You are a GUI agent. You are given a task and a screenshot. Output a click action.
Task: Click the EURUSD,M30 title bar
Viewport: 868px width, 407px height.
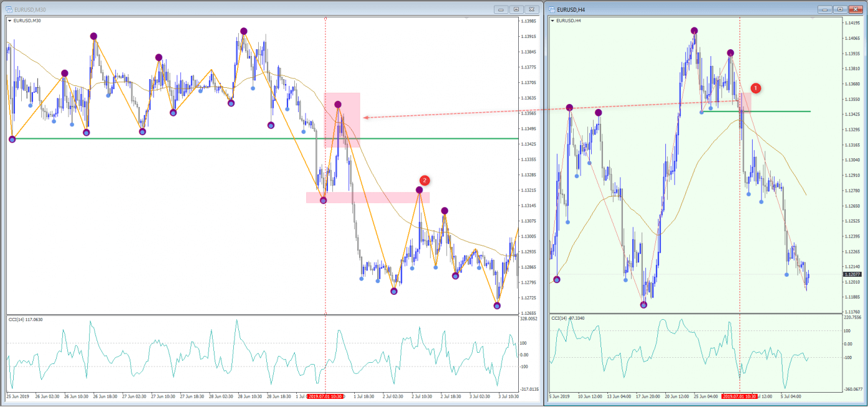[249, 9]
